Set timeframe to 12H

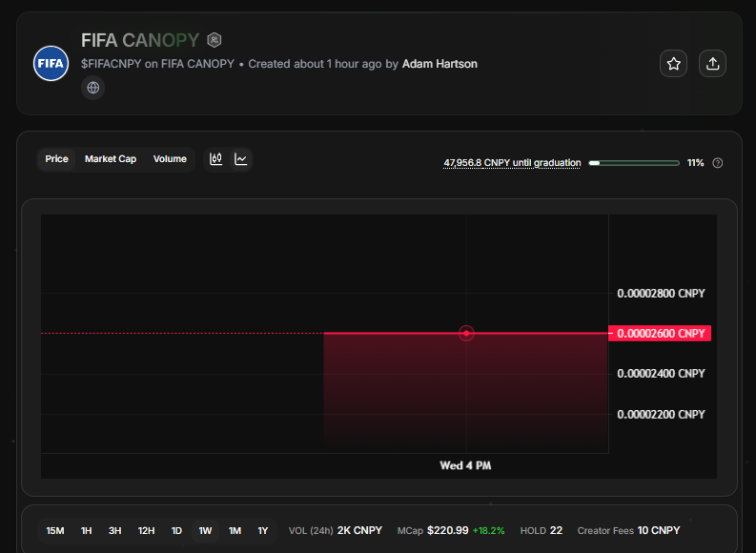point(146,531)
